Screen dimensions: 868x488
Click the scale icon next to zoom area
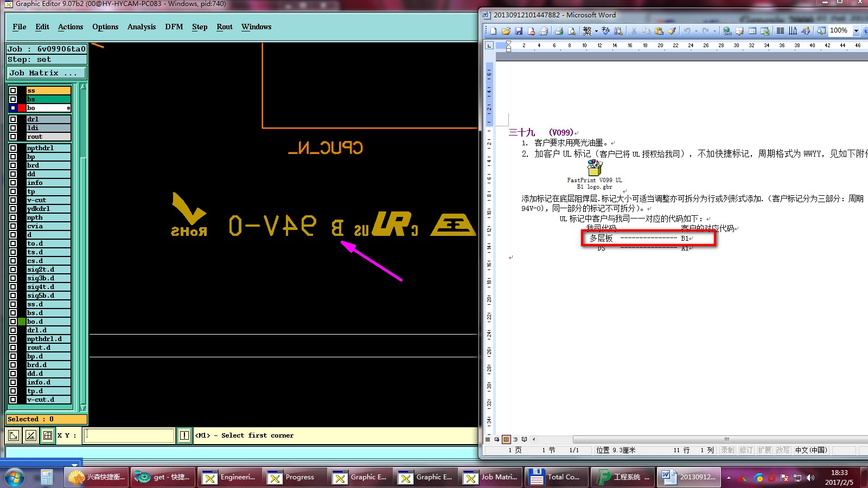[31, 435]
